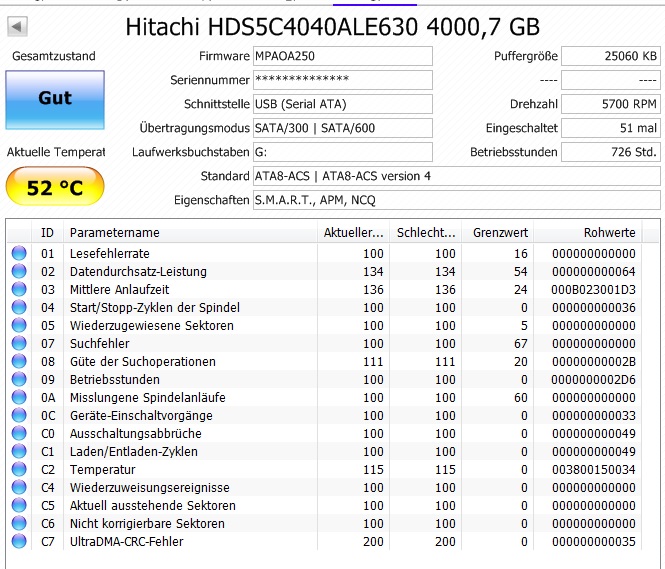The width and height of the screenshot is (665, 569).
Task: Select the masked Seriennummer field
Action: click(343, 80)
